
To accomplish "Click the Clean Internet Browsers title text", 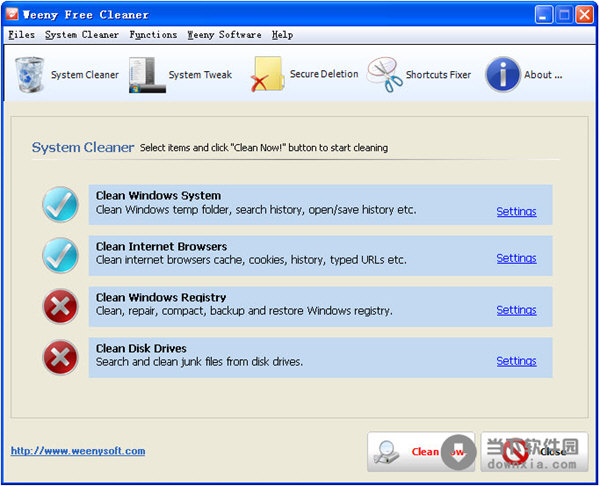I will point(161,246).
